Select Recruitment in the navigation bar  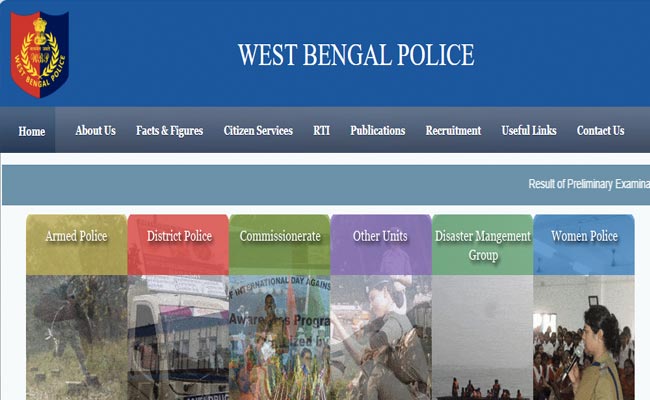pyautogui.click(x=453, y=131)
